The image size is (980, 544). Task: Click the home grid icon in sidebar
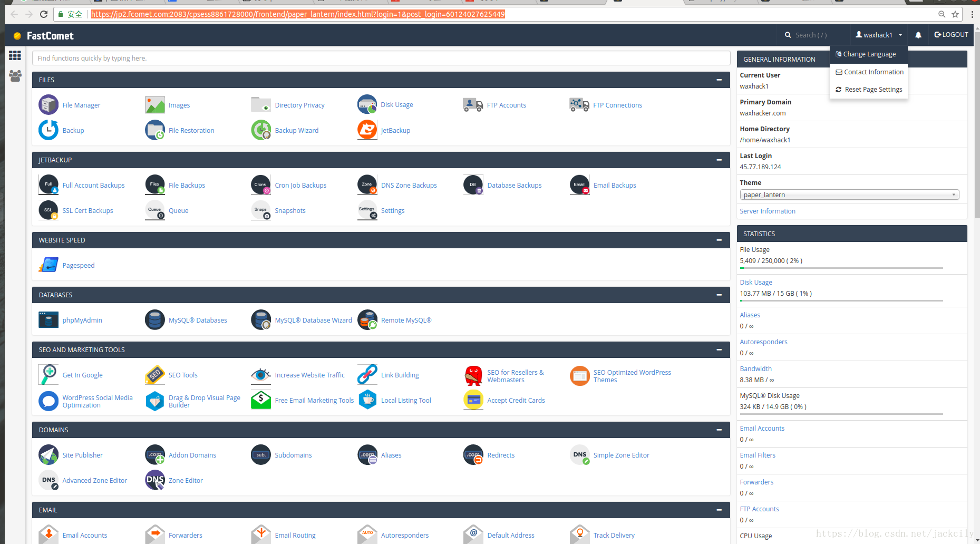point(15,55)
